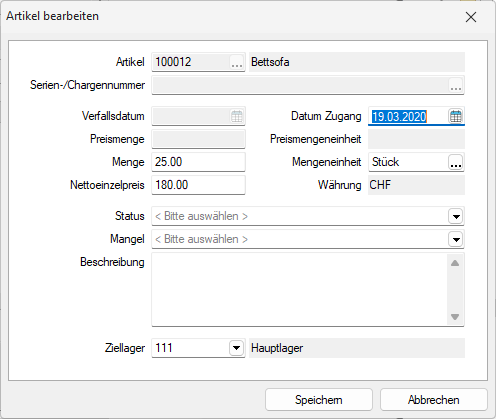This screenshot has width=496, height=419.
Task: Open Mengeneinheit lookup ellipsis next to Stück
Action: pos(456,162)
